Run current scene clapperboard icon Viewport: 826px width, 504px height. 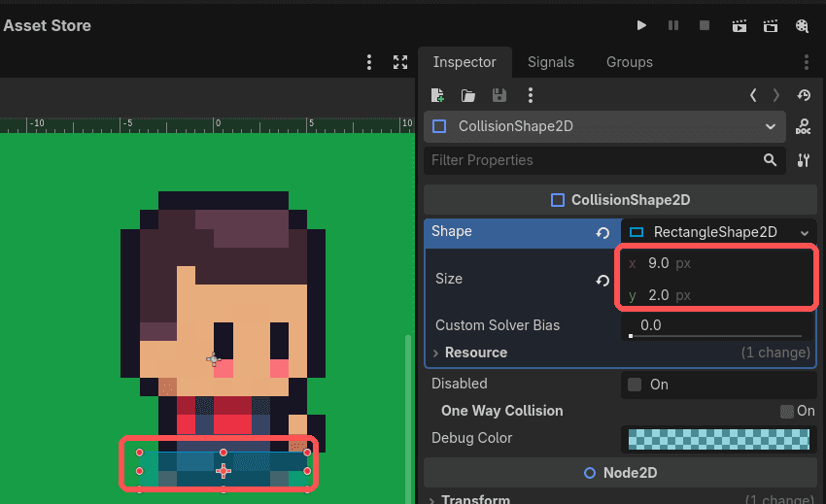(x=740, y=26)
